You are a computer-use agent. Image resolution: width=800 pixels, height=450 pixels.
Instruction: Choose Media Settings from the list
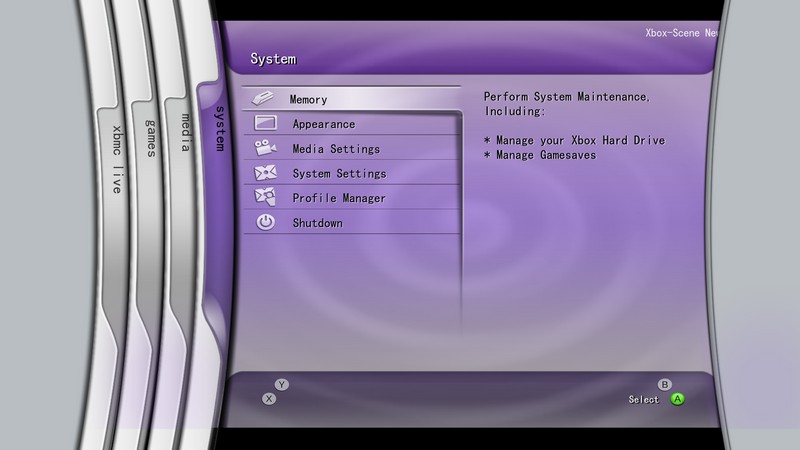tap(335, 149)
